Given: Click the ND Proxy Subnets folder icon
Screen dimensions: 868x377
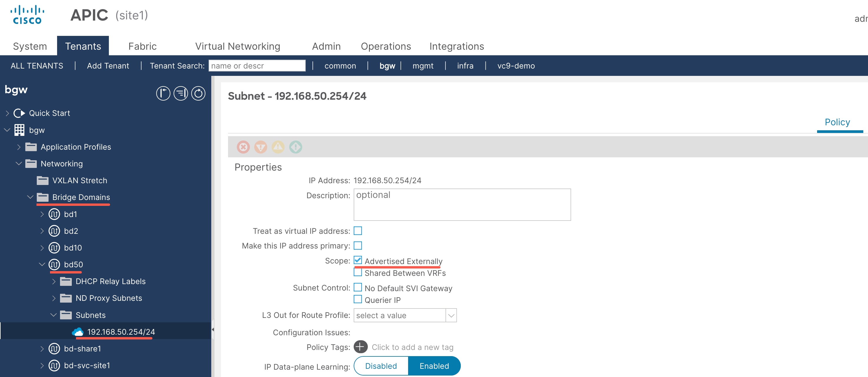Looking at the screenshot, I should coord(66,298).
